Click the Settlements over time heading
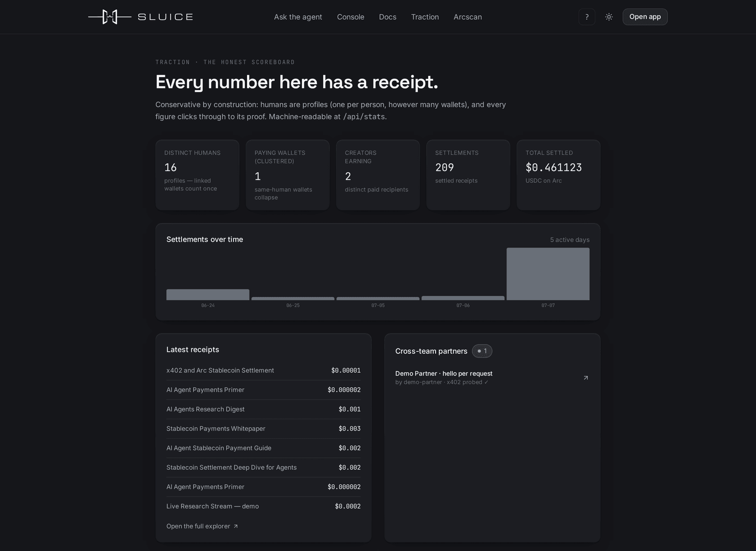This screenshot has width=756, height=551. 205,239
